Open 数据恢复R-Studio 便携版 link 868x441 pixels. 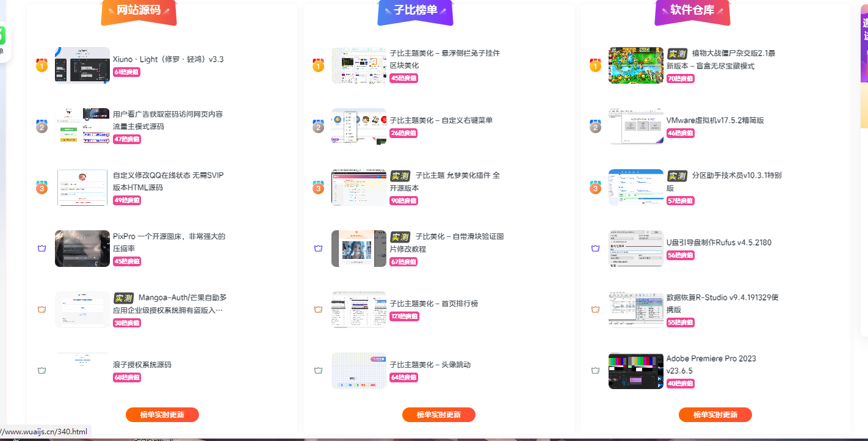tap(723, 304)
